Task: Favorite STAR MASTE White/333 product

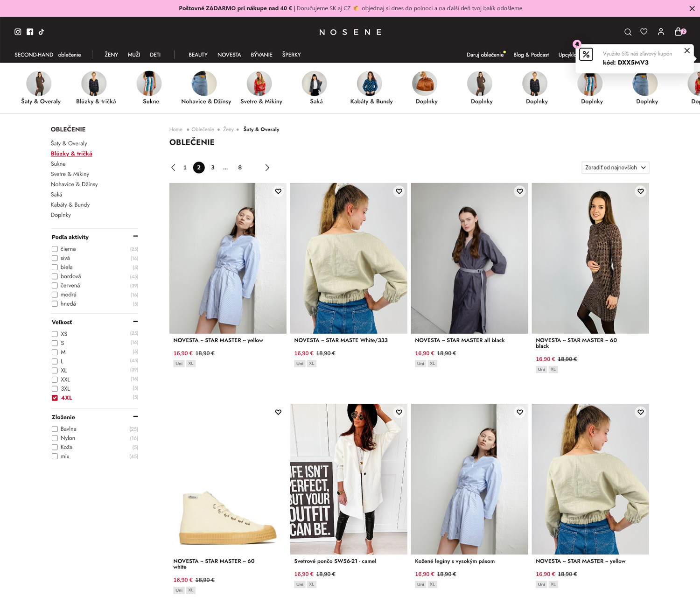Action: click(x=399, y=191)
